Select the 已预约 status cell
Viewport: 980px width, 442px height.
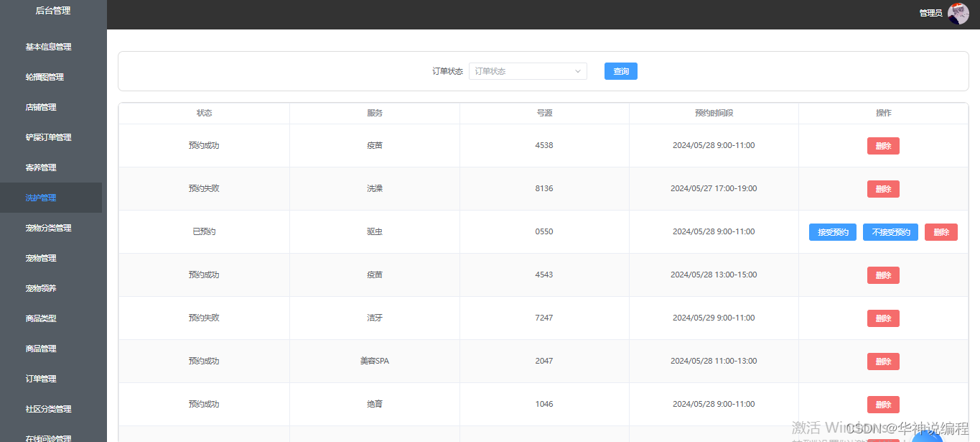[x=204, y=232]
